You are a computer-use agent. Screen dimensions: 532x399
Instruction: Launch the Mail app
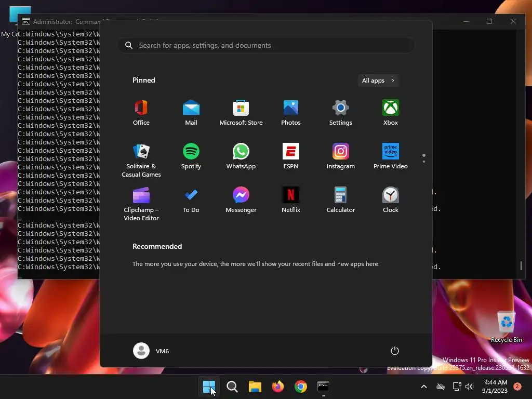click(191, 113)
